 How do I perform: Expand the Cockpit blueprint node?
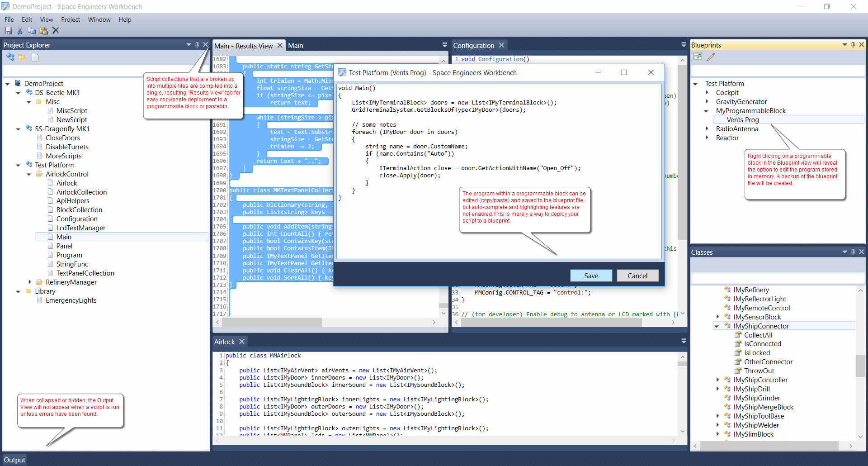click(x=707, y=92)
